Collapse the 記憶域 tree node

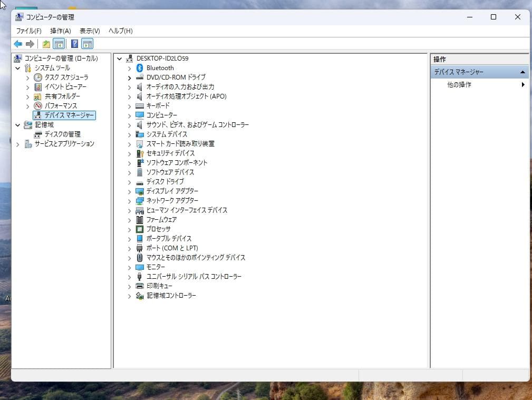click(17, 125)
